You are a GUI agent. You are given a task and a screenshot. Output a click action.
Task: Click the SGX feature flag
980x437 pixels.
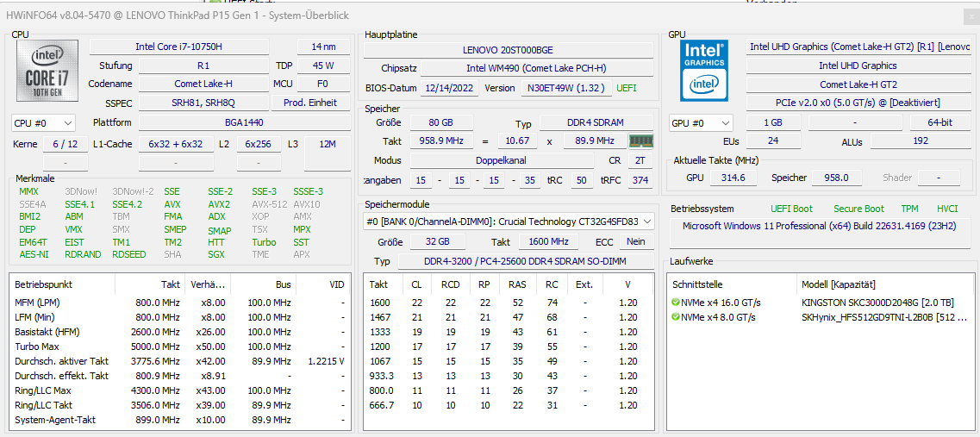coord(215,254)
